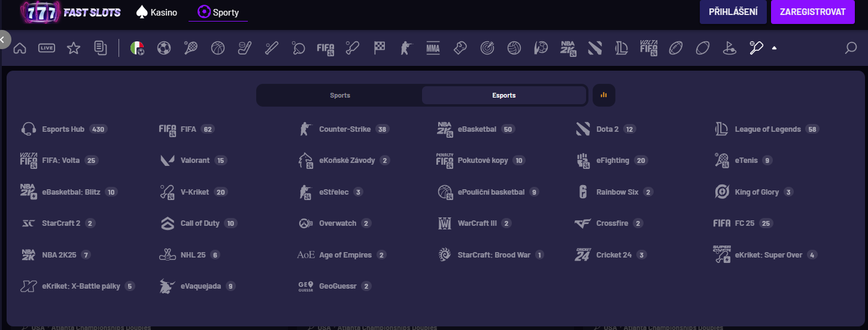Open Dota 2 category
The height and width of the screenshot is (330, 868).
pyautogui.click(x=605, y=129)
